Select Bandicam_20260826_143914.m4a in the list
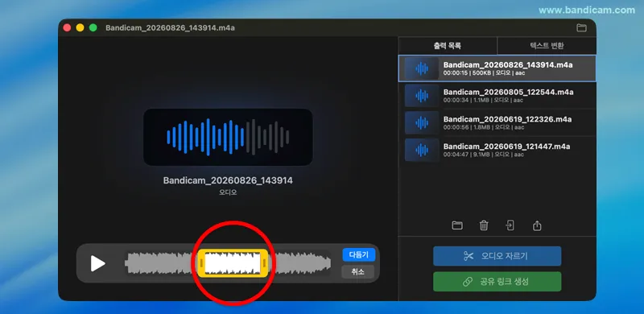The height and width of the screenshot is (314, 644). 497,68
